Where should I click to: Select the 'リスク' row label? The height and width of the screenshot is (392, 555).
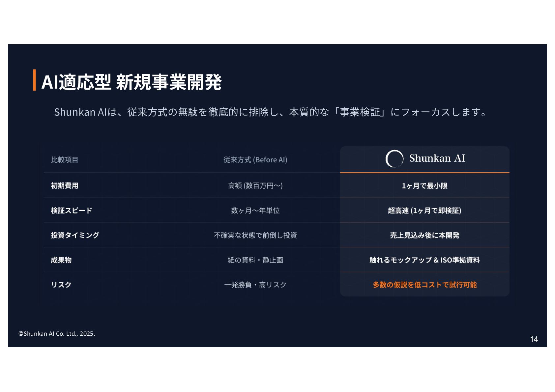[61, 285]
